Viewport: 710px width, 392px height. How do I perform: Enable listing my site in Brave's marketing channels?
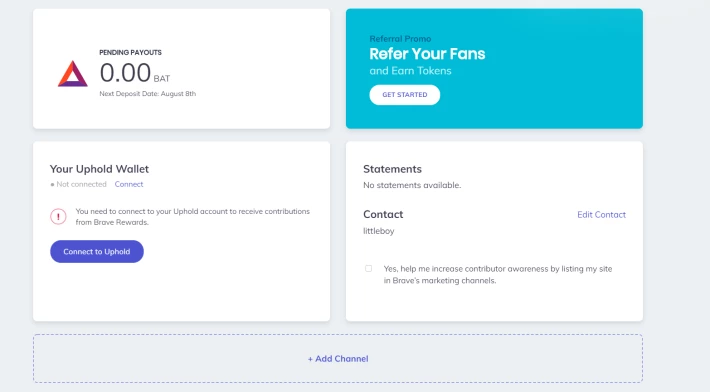click(x=369, y=268)
